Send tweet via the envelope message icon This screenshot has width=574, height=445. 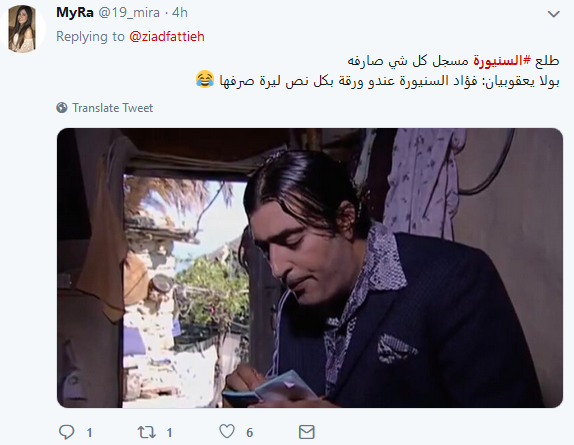[x=306, y=432]
